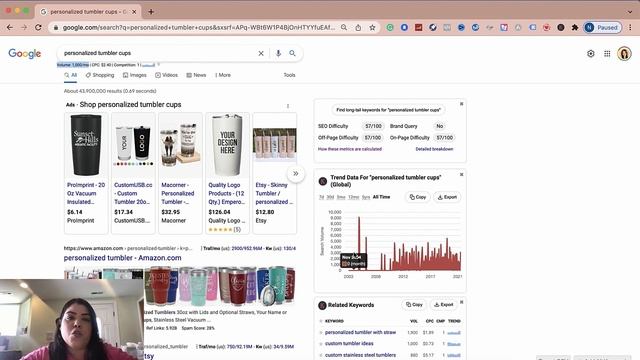Open Macorner personalized tumbler ad
640x360 pixels.
178,193
